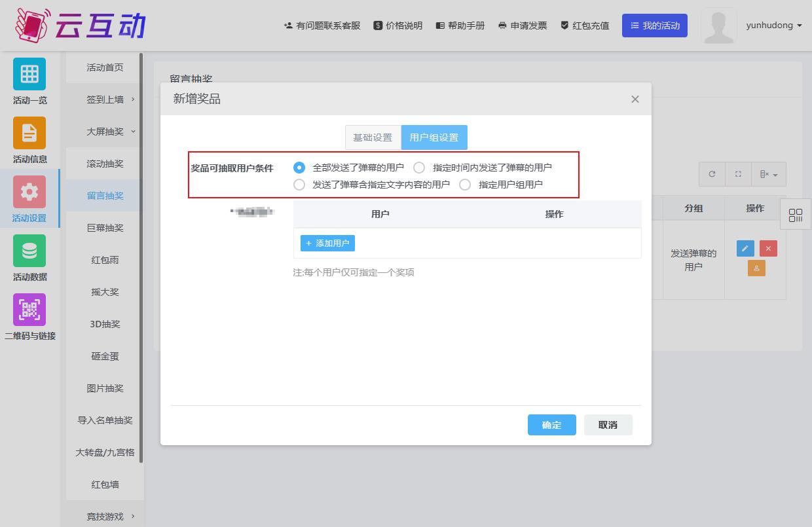
Task: Click the orange user icon button
Action: click(x=756, y=268)
